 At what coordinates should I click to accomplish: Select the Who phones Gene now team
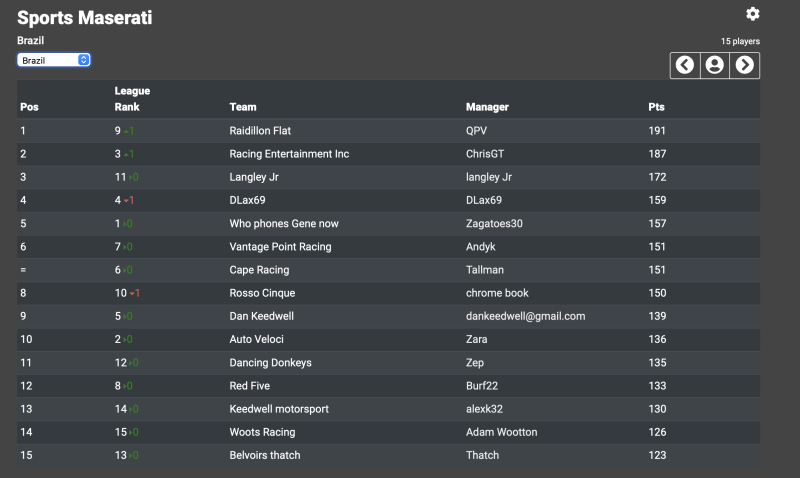click(284, 223)
